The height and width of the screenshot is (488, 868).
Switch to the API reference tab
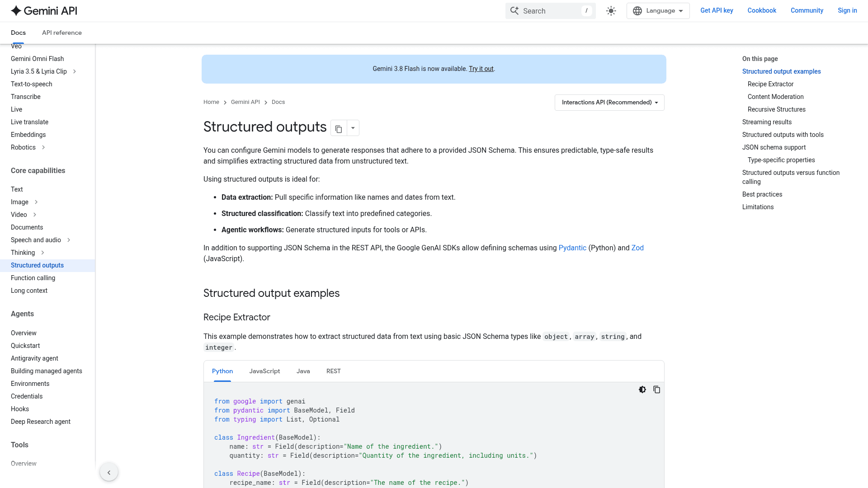point(62,33)
